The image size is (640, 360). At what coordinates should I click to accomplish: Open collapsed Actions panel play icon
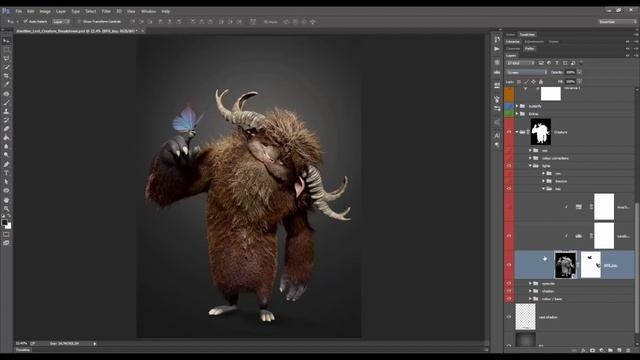(497, 49)
